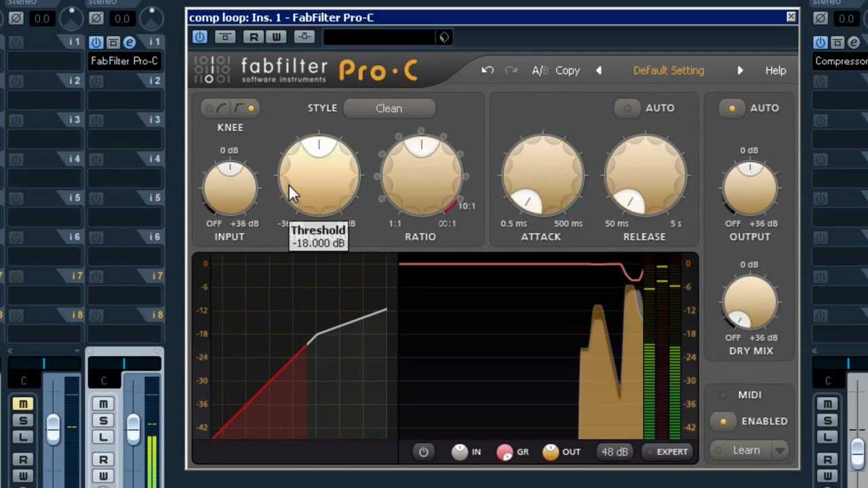Click the level display power button
Screen dimensions: 868x488
424,452
